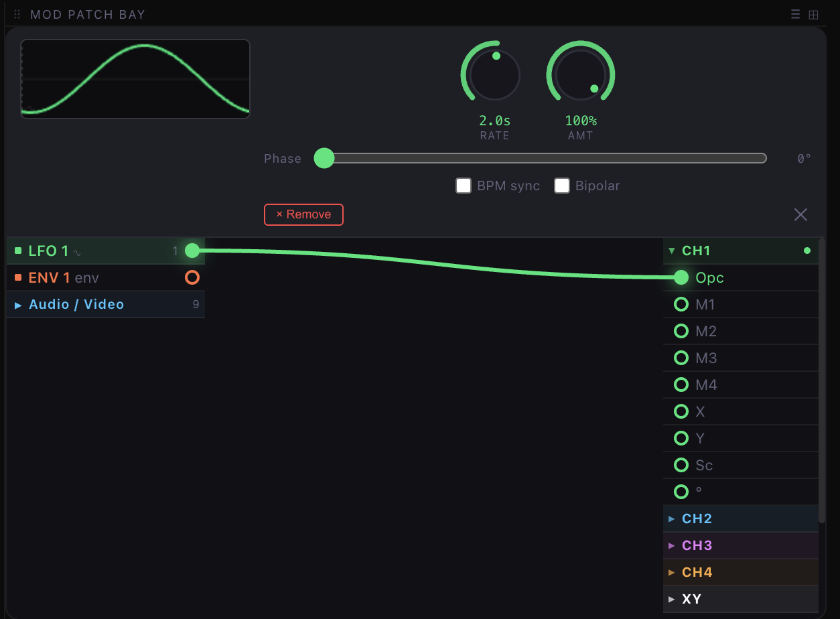Screen dimensions: 840x619
Task: Click the ENV 1 output port
Action: pos(192,277)
